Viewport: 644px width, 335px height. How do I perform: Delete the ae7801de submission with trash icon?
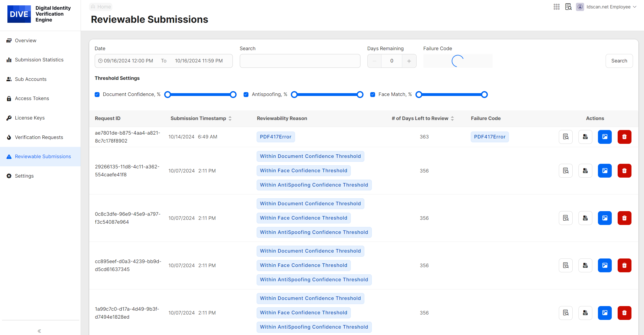624,137
